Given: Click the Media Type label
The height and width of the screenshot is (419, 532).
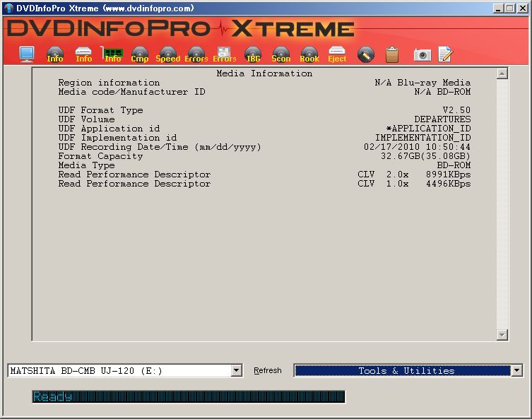Looking at the screenshot, I should 86,165.
